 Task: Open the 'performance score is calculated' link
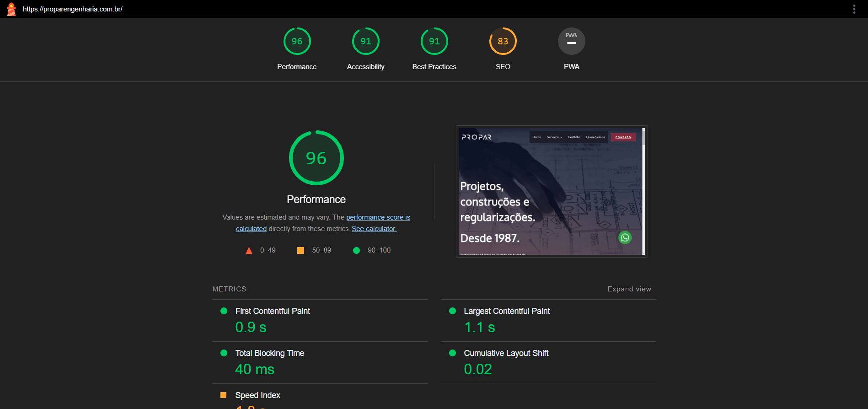pos(378,217)
